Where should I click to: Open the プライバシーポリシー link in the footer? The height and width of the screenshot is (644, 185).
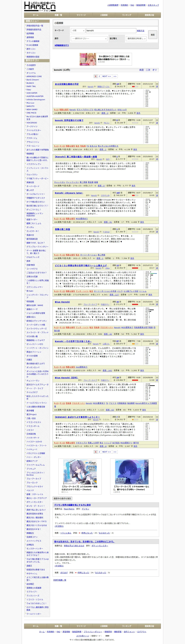coord(93,632)
